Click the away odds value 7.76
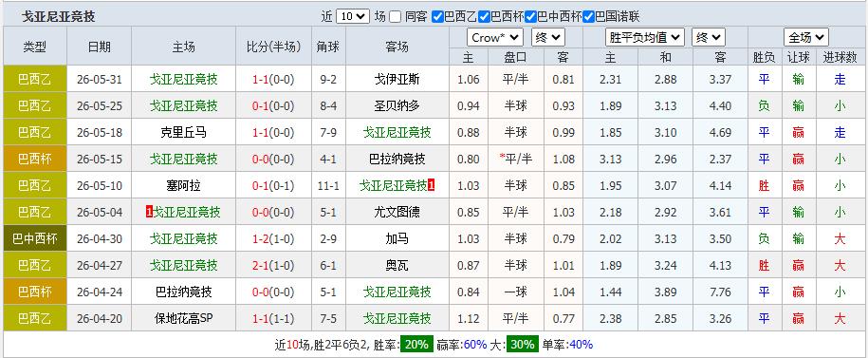 point(720,292)
